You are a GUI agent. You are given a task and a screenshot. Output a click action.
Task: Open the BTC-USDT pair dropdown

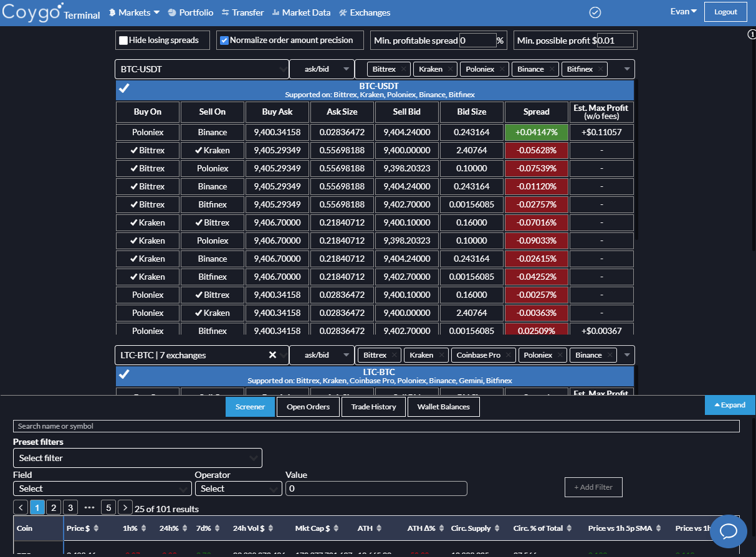pos(202,69)
